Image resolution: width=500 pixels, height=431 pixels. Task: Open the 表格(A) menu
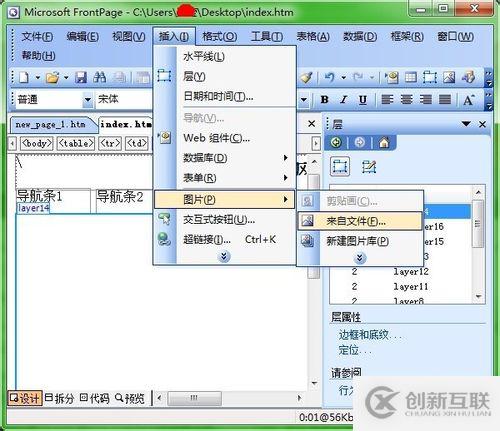(x=313, y=36)
